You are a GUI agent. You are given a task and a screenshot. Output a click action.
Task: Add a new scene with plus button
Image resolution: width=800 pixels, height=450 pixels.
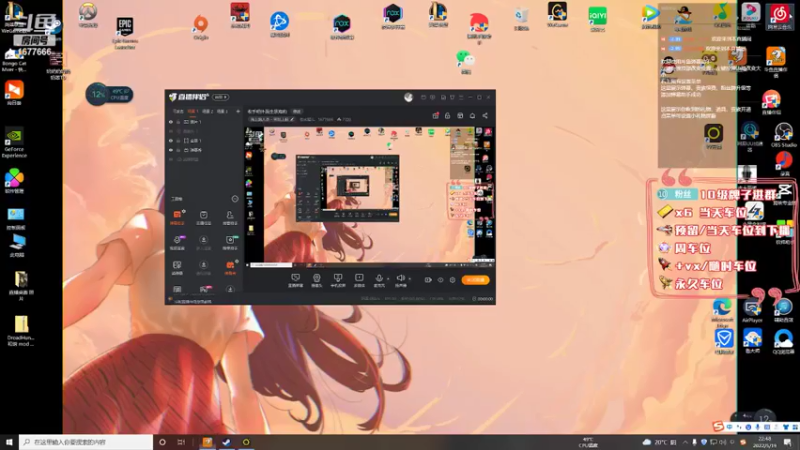(x=238, y=111)
